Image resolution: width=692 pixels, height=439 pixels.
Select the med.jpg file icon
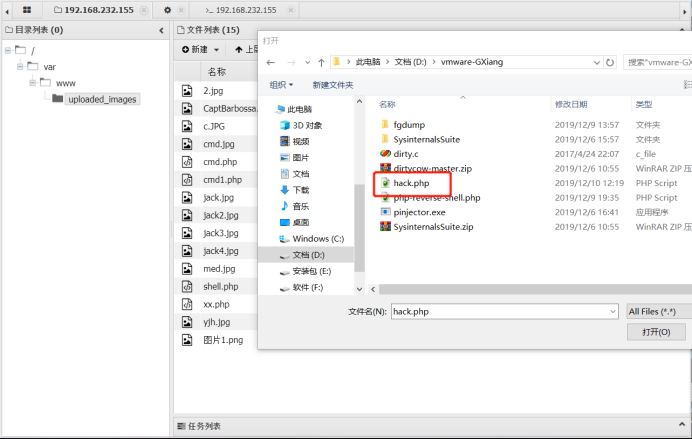[x=187, y=269]
